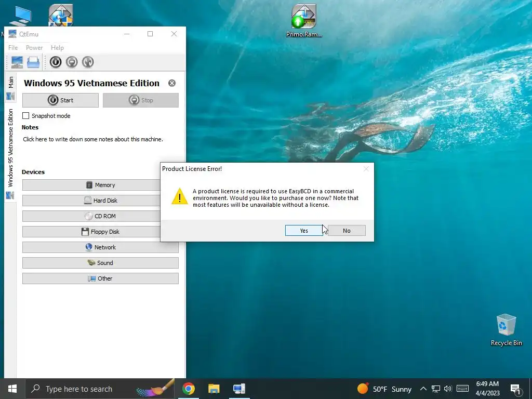The width and height of the screenshot is (532, 399).
Task: Click the stop toolbar icon in QtEmu
Action: coord(72,62)
